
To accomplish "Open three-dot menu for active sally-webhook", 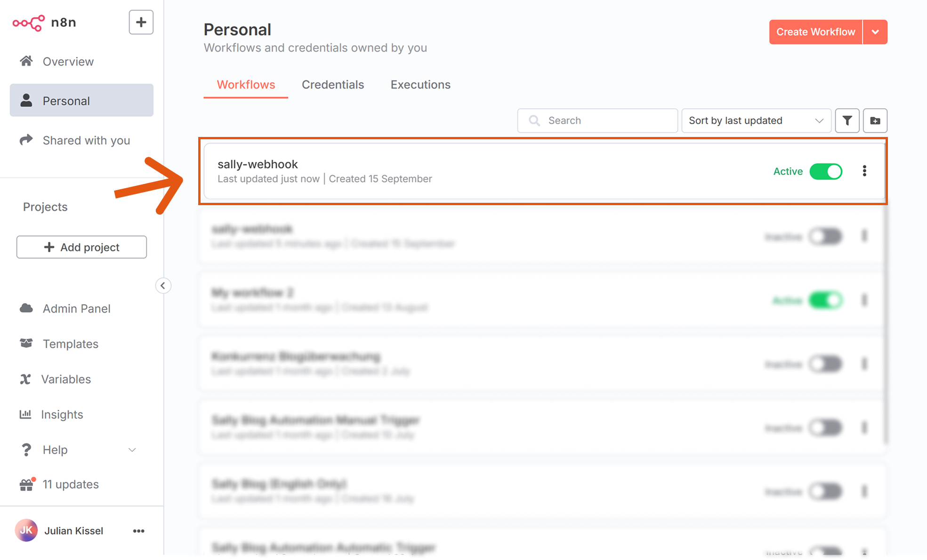I will [x=864, y=171].
